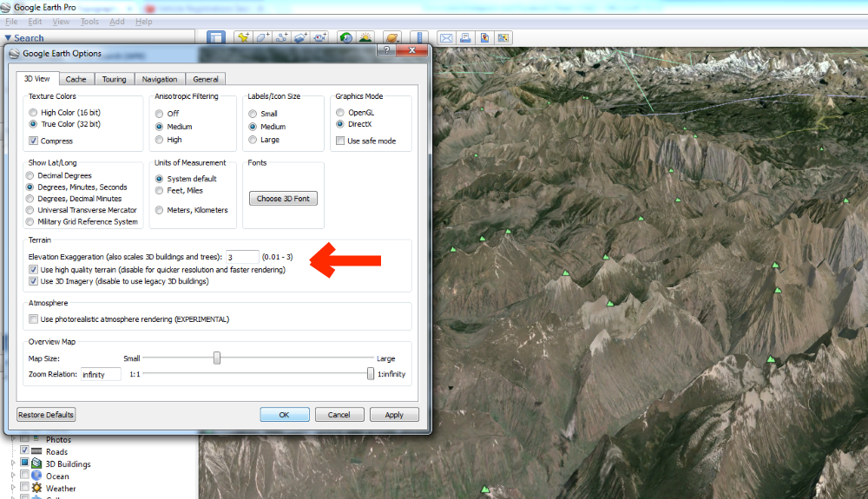Image resolution: width=868 pixels, height=499 pixels.
Task: Click the Email envelope toolbar icon
Action: point(445,37)
